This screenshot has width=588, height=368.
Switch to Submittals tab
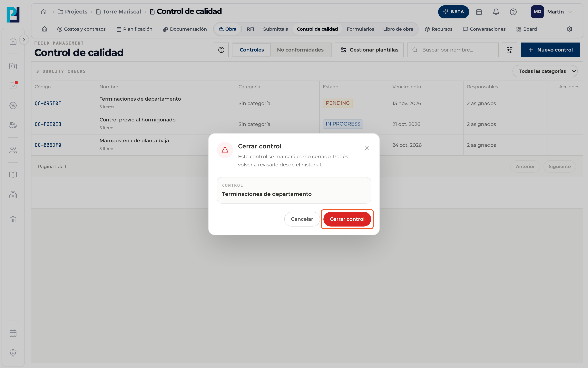[x=275, y=29]
